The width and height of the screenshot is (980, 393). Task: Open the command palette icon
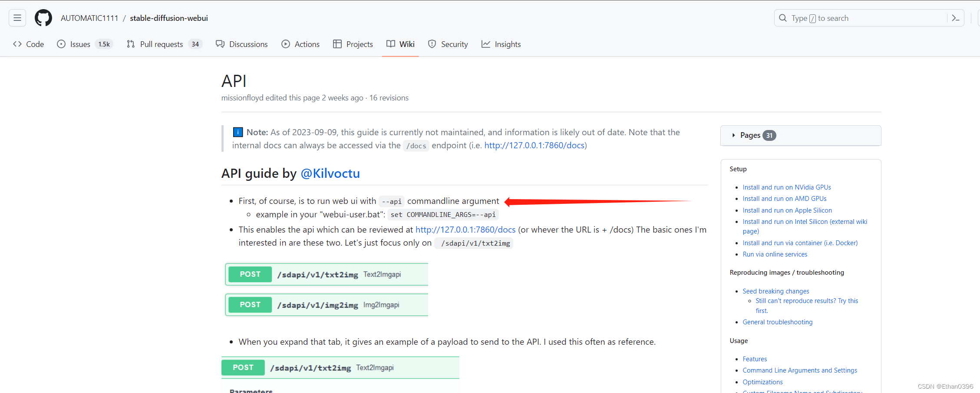pyautogui.click(x=955, y=18)
